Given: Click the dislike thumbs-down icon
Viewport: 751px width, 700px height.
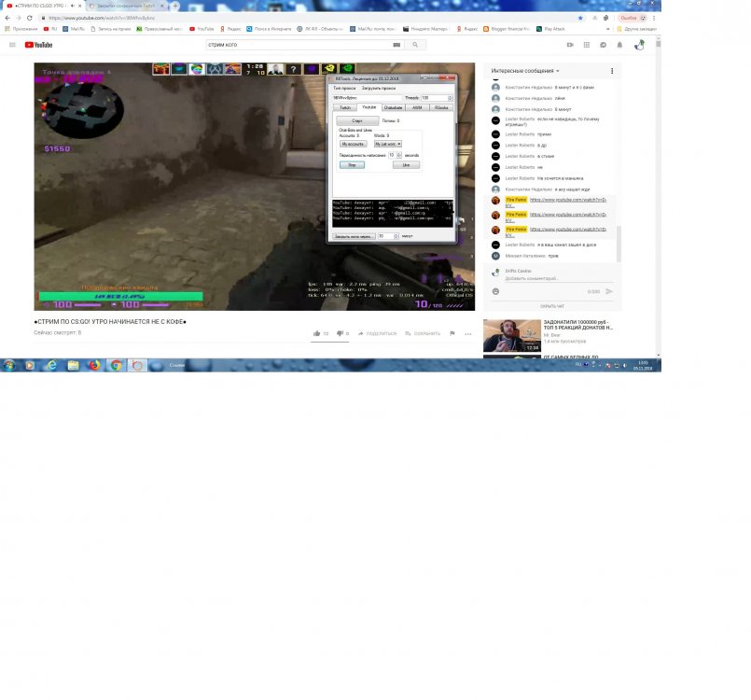Looking at the screenshot, I should pos(340,333).
